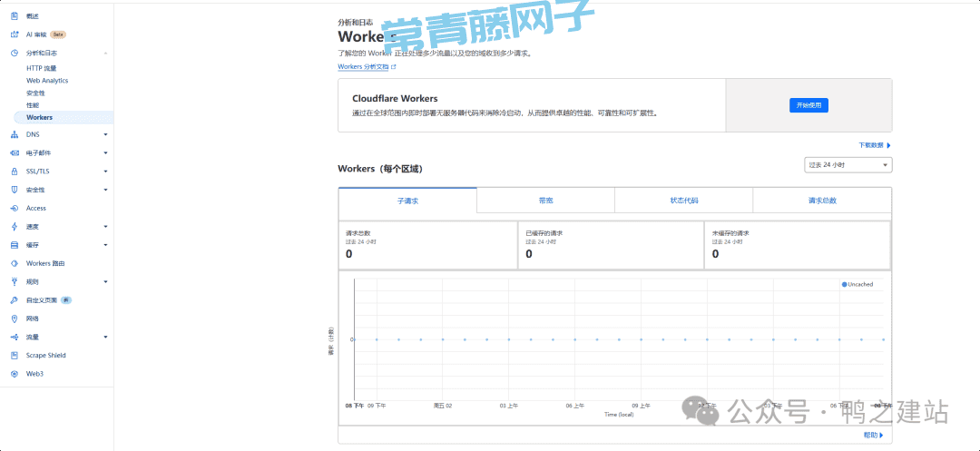Click the SSL/TLS padlock icon

15,172
